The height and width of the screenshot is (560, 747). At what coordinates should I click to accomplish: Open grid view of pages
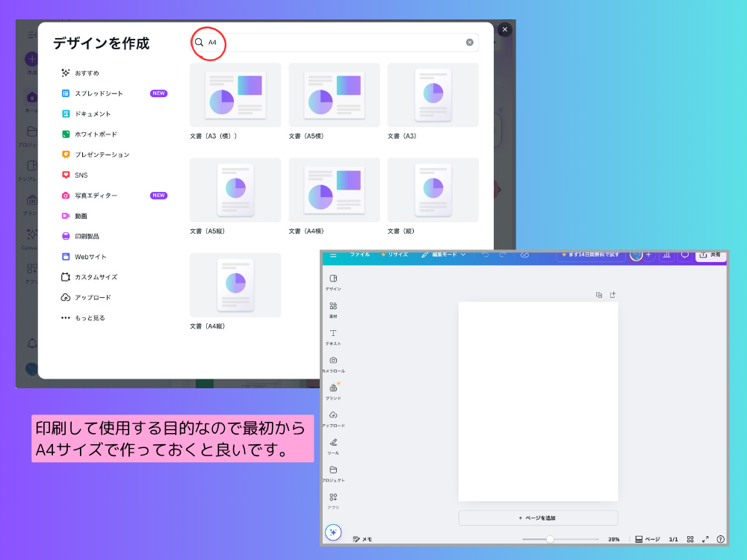(x=689, y=539)
